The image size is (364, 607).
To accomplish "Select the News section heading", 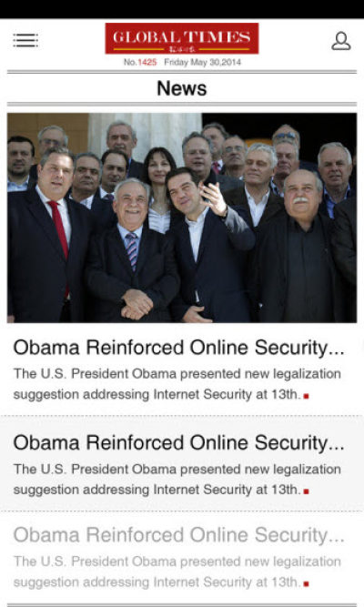I will (x=182, y=88).
